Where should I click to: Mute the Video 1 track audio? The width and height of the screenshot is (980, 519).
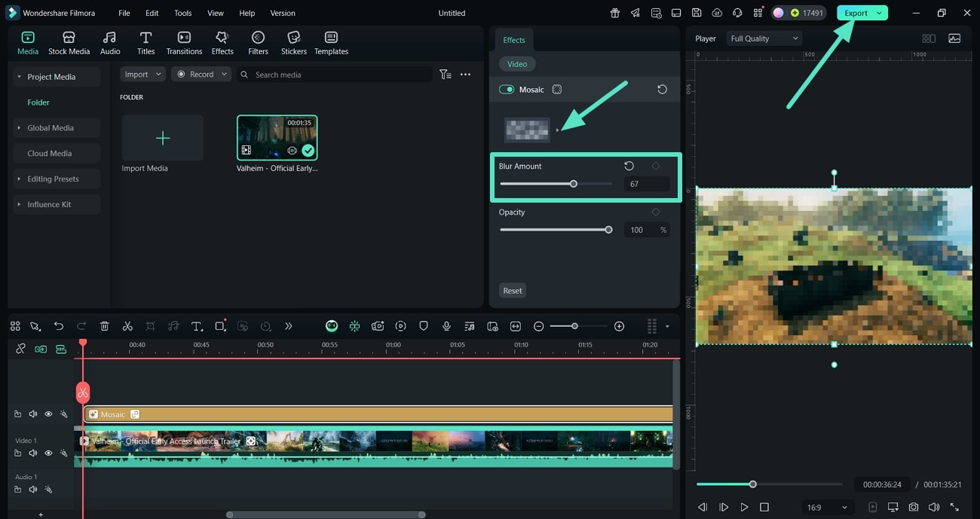click(33, 453)
